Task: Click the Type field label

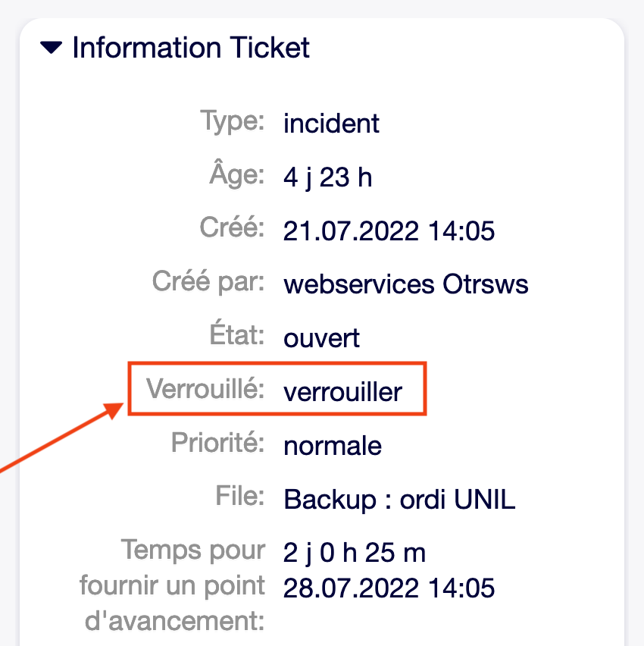Action: pos(233,121)
